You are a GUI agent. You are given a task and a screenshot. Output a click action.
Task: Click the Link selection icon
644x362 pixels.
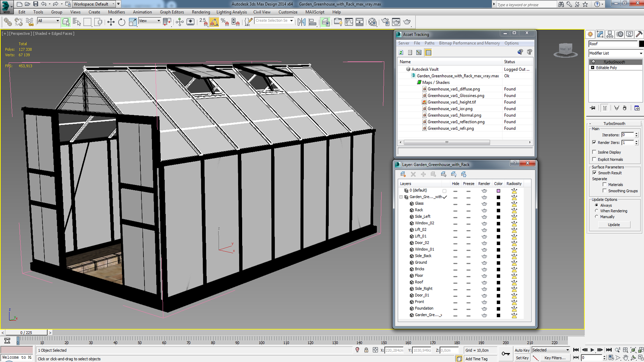(x=8, y=22)
